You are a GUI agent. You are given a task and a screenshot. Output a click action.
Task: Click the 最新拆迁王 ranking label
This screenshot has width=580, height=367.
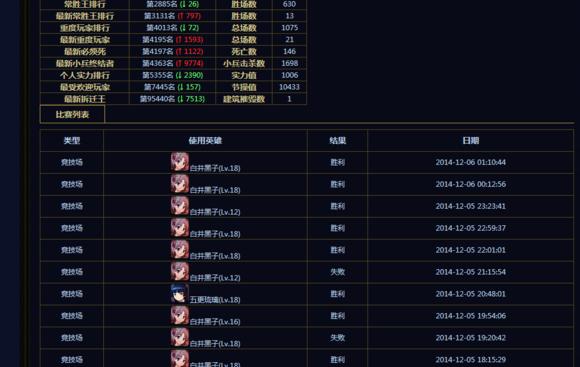[85, 99]
